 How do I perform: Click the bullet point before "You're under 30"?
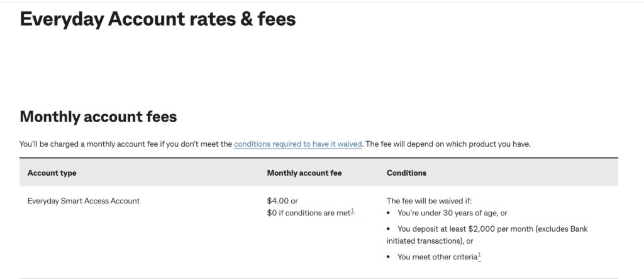pyautogui.click(x=390, y=213)
